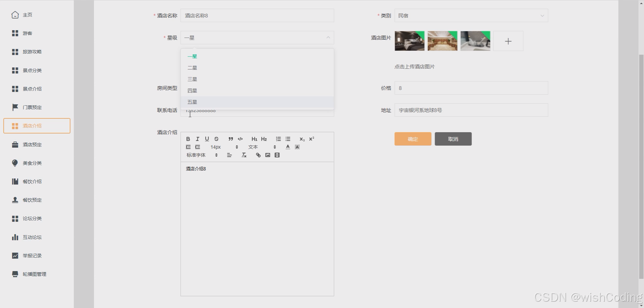Screen dimensions: 644x308
Task: Open 景点分类 in the sidebar
Action: point(37,70)
